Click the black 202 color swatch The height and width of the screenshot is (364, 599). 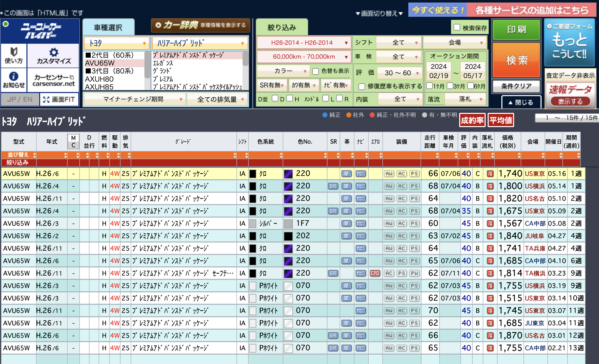click(288, 236)
